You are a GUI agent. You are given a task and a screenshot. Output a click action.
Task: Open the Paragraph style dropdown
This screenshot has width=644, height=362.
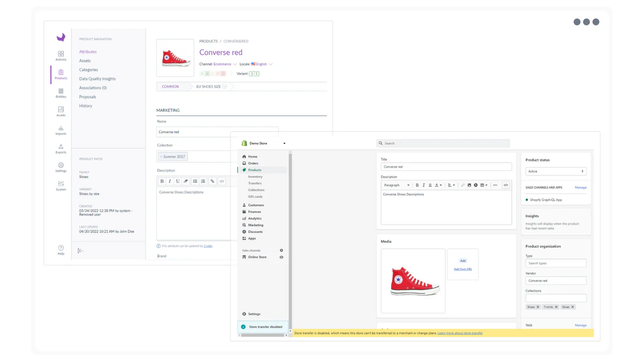click(396, 185)
